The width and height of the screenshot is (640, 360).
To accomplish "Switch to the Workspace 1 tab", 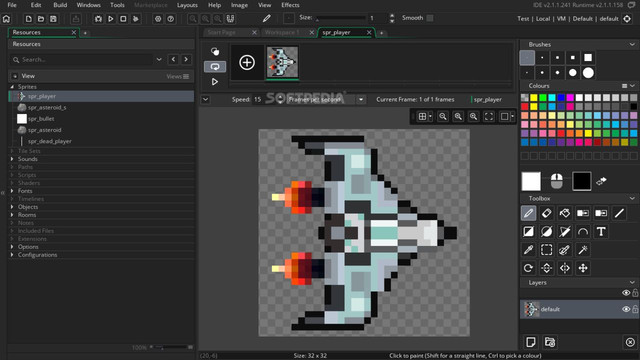I will click(282, 32).
